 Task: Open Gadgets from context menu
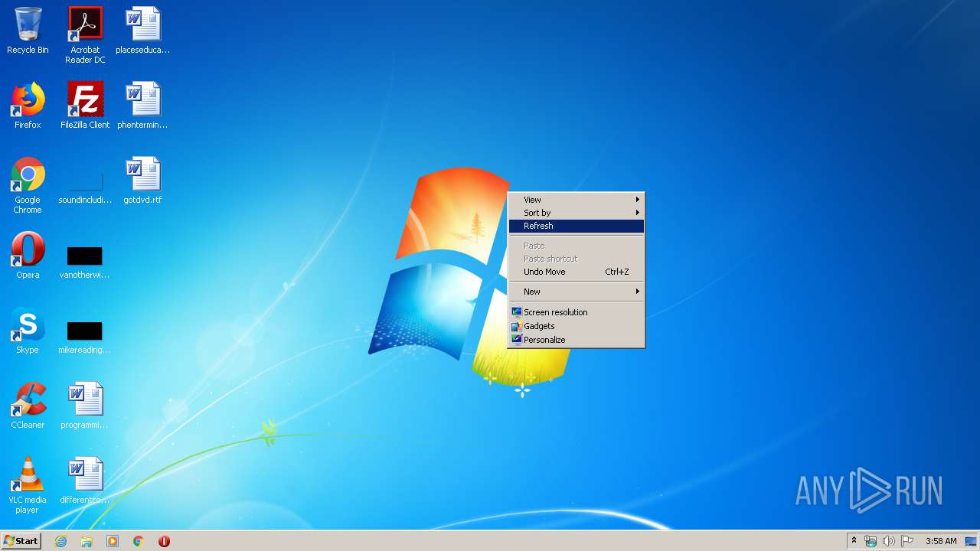click(x=577, y=326)
